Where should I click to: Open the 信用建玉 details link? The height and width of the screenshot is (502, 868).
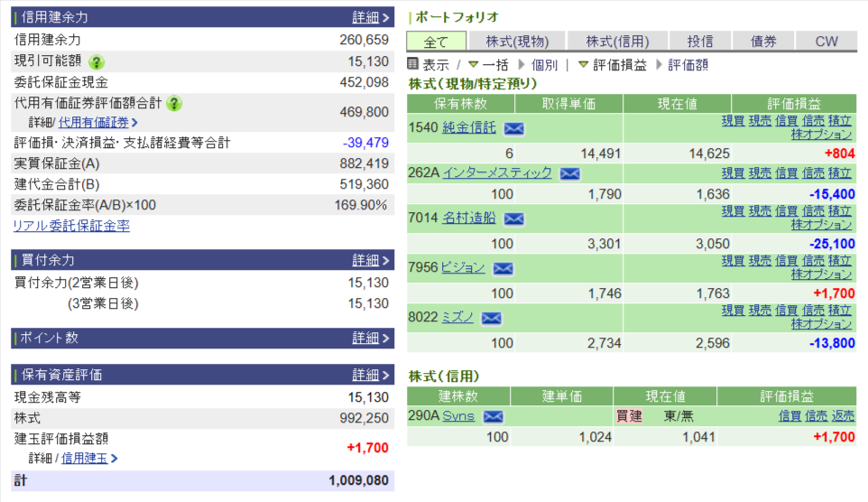coord(84,459)
